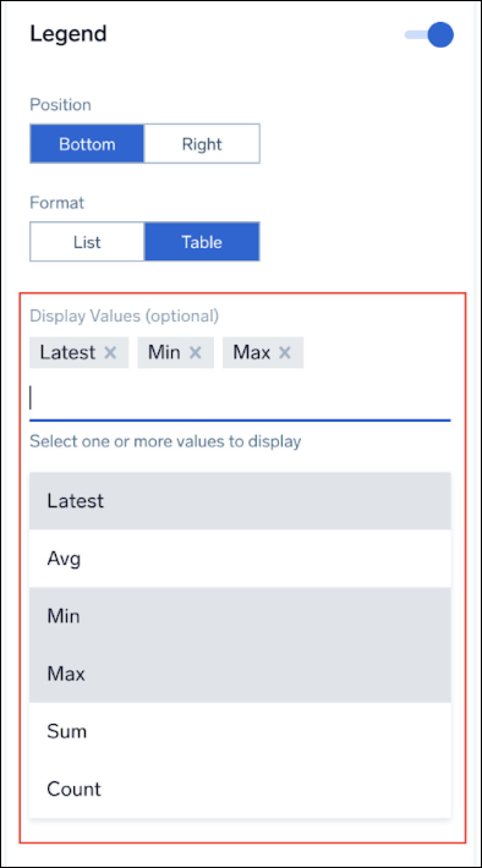Viewport: 482px width, 868px height.
Task: Remove the Min chip using its x icon
Action: [195, 353]
